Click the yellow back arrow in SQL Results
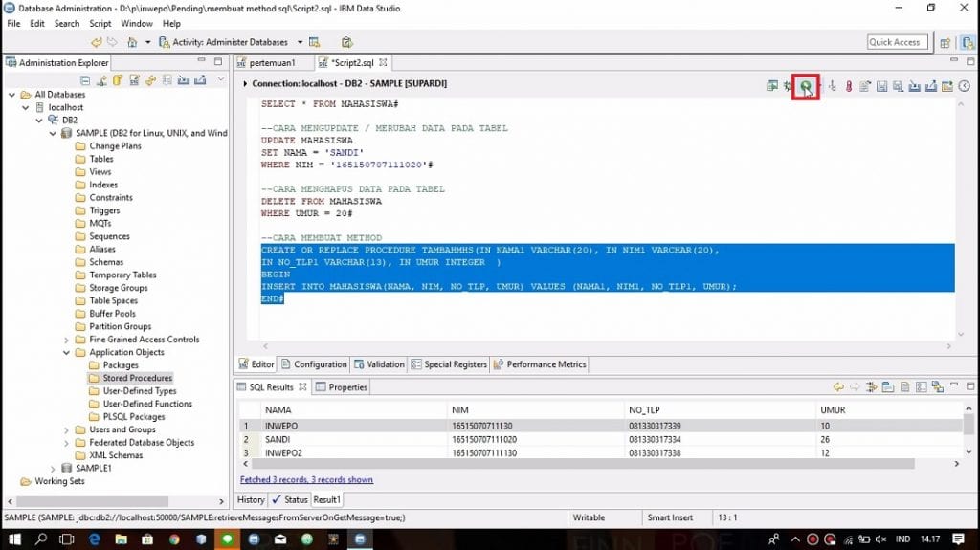This screenshot has height=550, width=980. click(x=839, y=387)
